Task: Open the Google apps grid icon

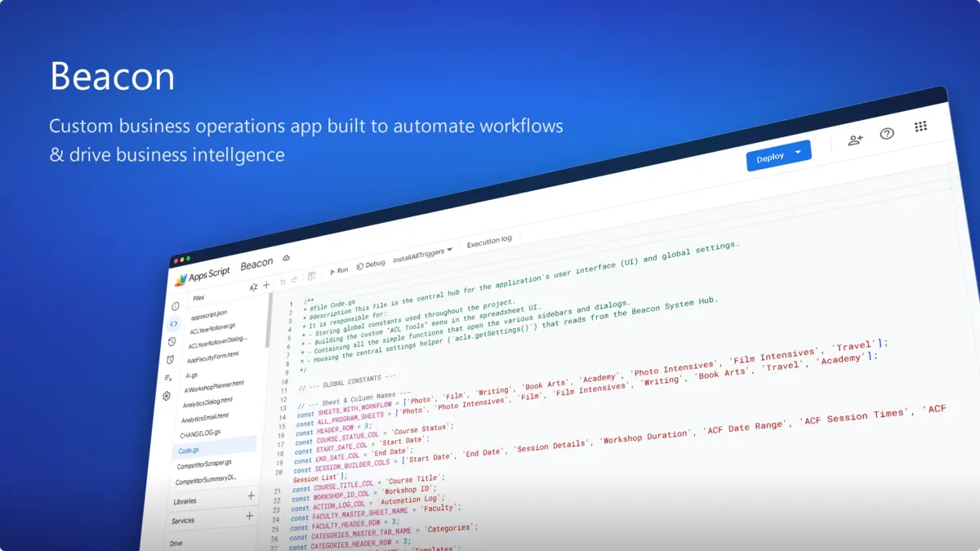Action: click(x=921, y=126)
